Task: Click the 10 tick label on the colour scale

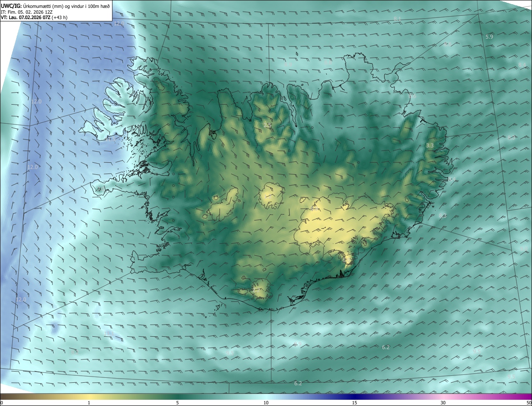Action: (266, 403)
